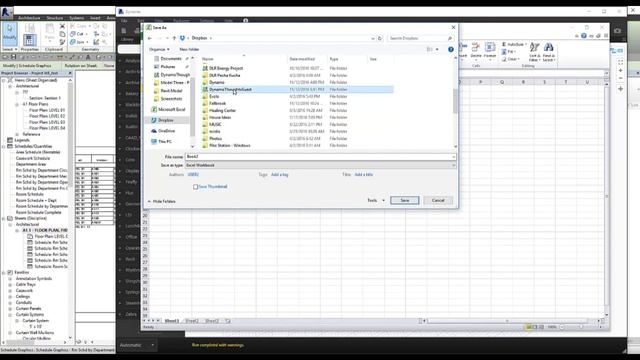Image resolution: width=640 pixels, height=360 pixels.
Task: Click the Modify tool in Revit ribbon
Action: pyautogui.click(x=9, y=33)
